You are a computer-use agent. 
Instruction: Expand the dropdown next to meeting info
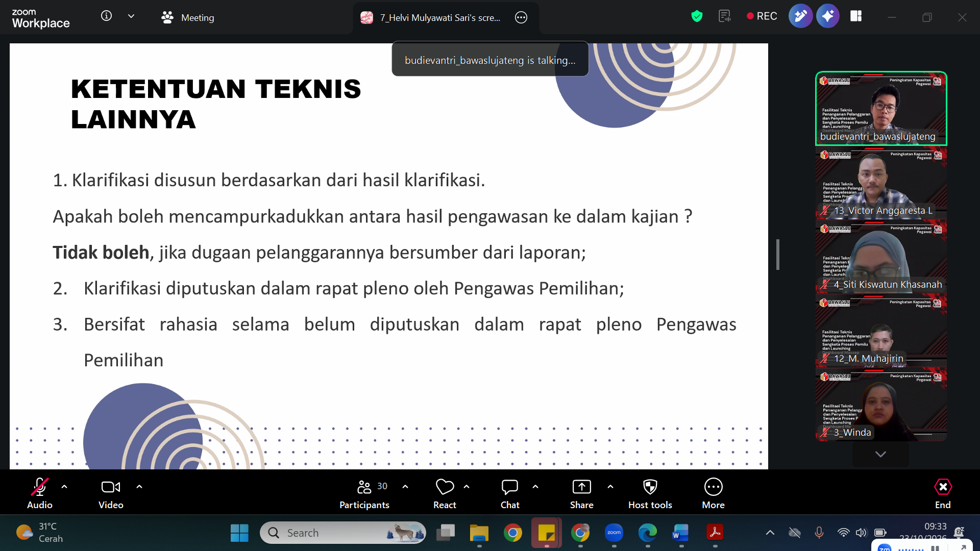tap(131, 16)
